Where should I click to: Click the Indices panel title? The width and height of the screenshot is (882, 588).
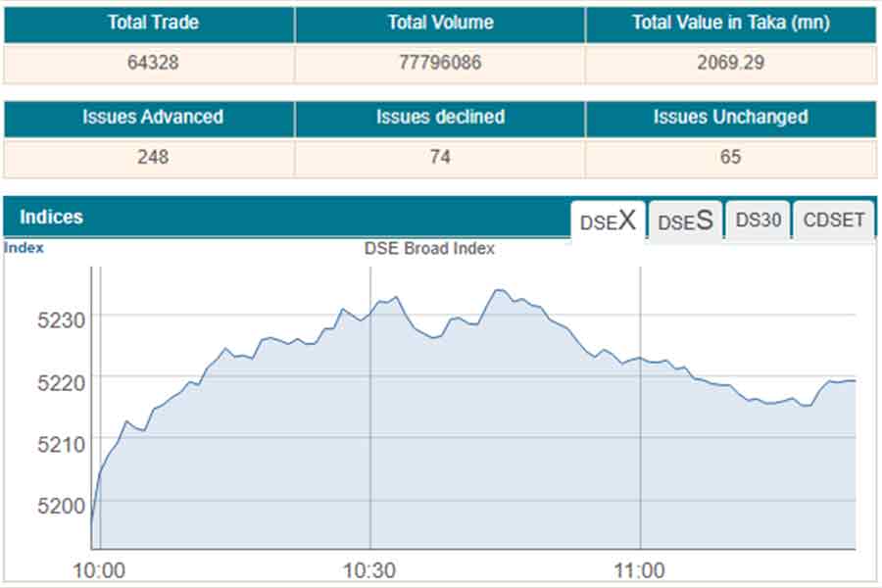(x=51, y=218)
